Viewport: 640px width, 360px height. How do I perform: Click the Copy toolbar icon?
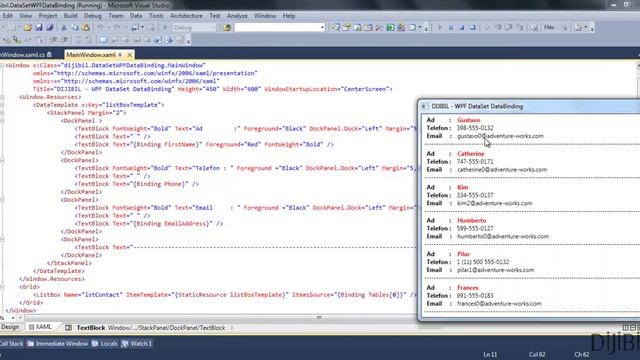(x=75, y=27)
